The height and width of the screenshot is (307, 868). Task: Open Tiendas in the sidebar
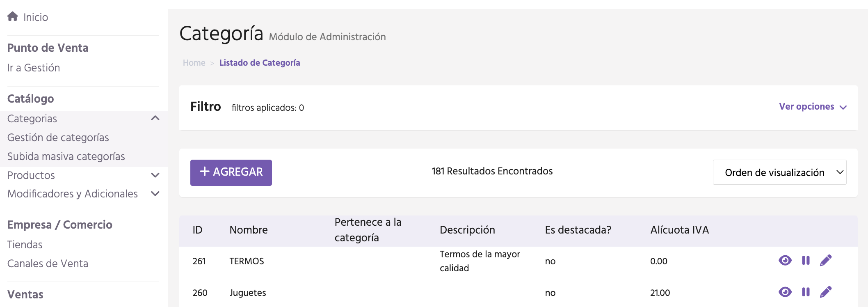point(25,245)
